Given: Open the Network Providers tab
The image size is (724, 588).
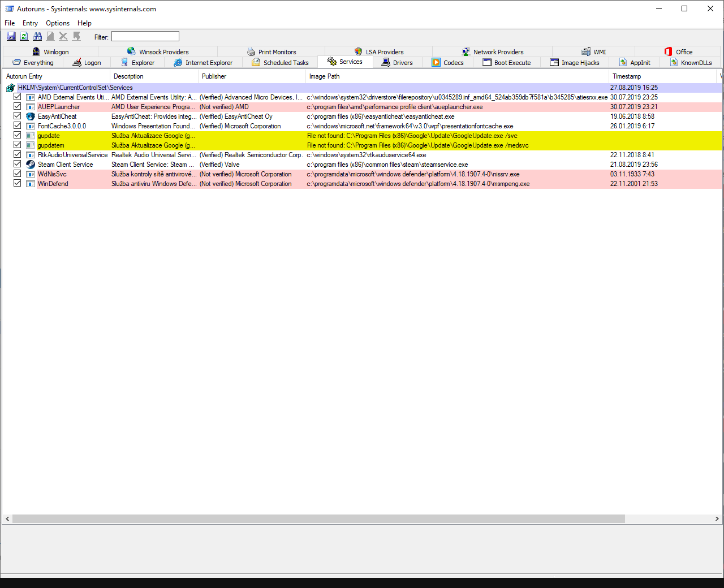Looking at the screenshot, I should [493, 52].
